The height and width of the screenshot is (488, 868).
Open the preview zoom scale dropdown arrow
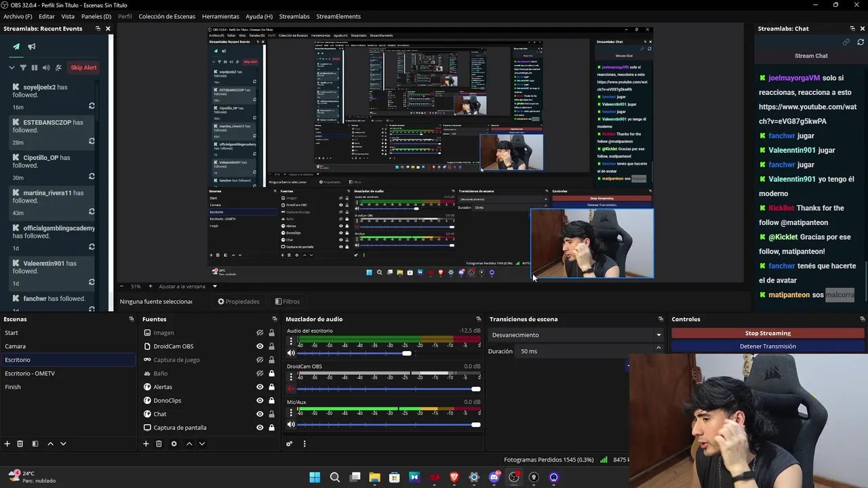(x=215, y=286)
